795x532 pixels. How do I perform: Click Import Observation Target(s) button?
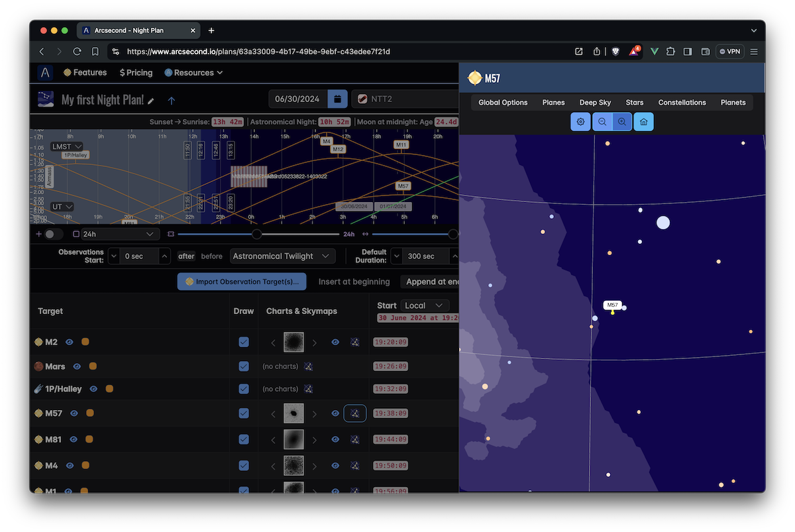click(242, 282)
